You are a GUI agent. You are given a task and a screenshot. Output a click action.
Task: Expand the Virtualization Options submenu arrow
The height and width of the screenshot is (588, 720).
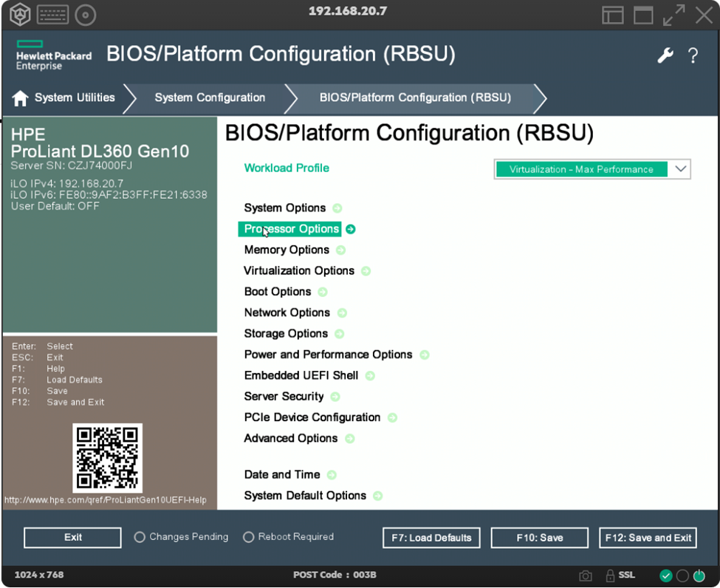(366, 271)
